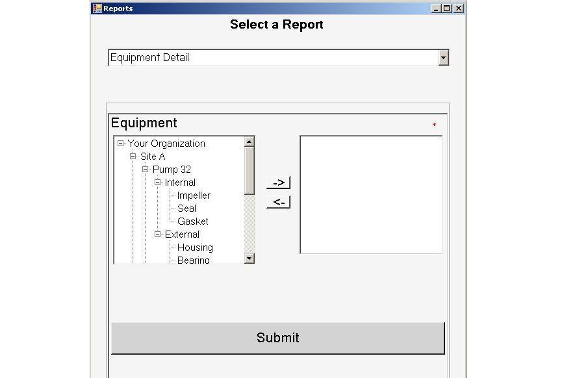Collapse the Your Organization tree node
This screenshot has width=588, height=378.
pos(121,144)
